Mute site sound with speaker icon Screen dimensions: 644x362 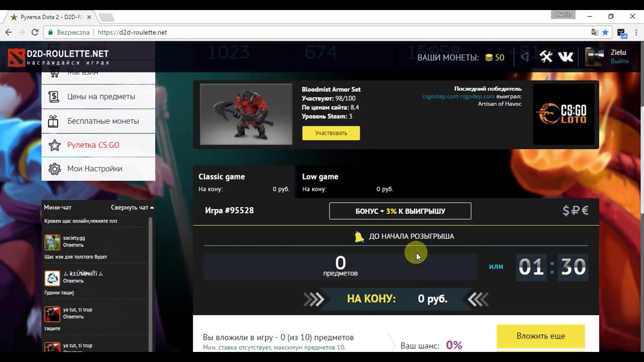525,57
